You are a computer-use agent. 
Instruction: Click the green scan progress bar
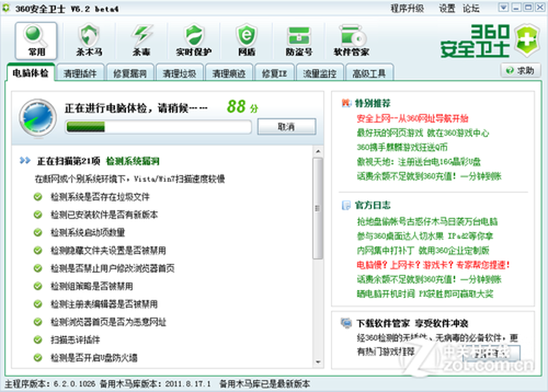point(159,127)
